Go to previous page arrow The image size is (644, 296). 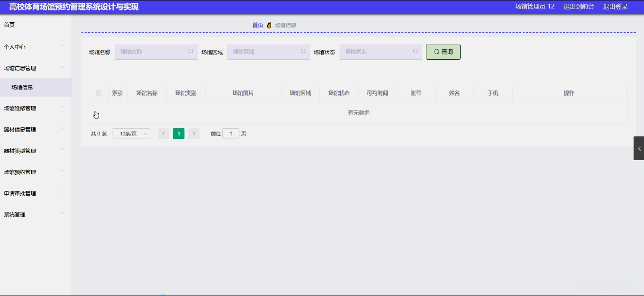[163, 134]
